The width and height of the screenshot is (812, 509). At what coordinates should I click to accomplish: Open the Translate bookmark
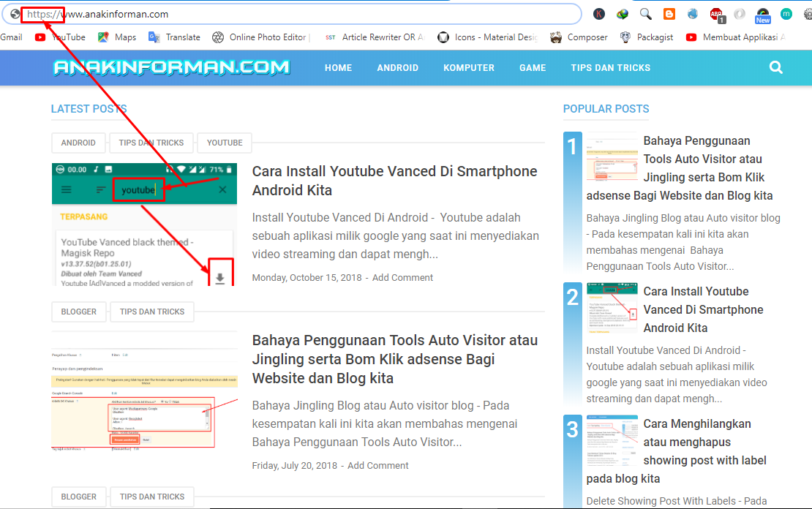[x=175, y=37]
